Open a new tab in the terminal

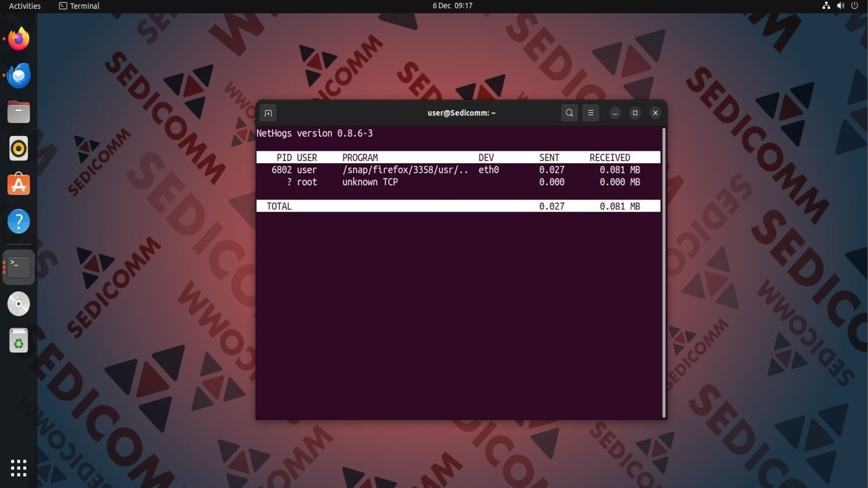pos(268,113)
